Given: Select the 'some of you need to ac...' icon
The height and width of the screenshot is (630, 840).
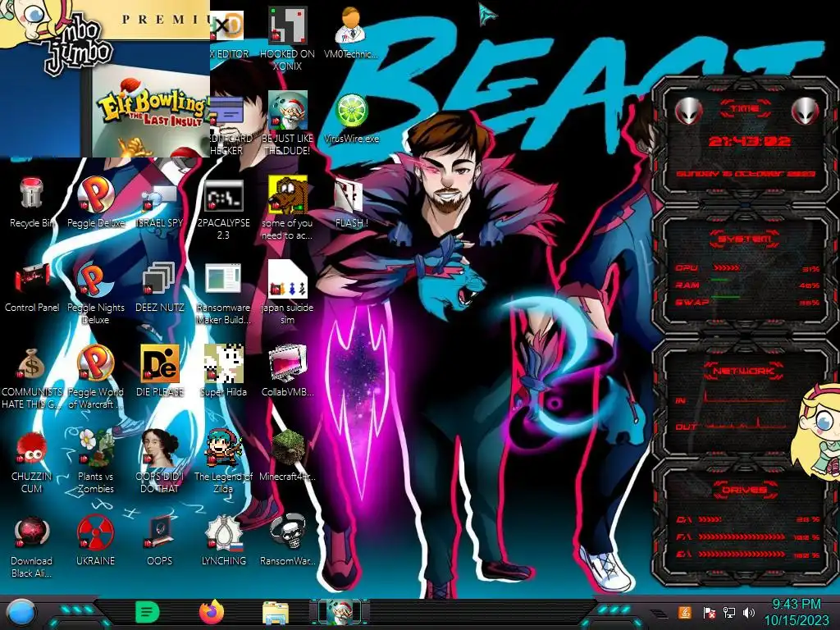Looking at the screenshot, I should pos(287,208).
